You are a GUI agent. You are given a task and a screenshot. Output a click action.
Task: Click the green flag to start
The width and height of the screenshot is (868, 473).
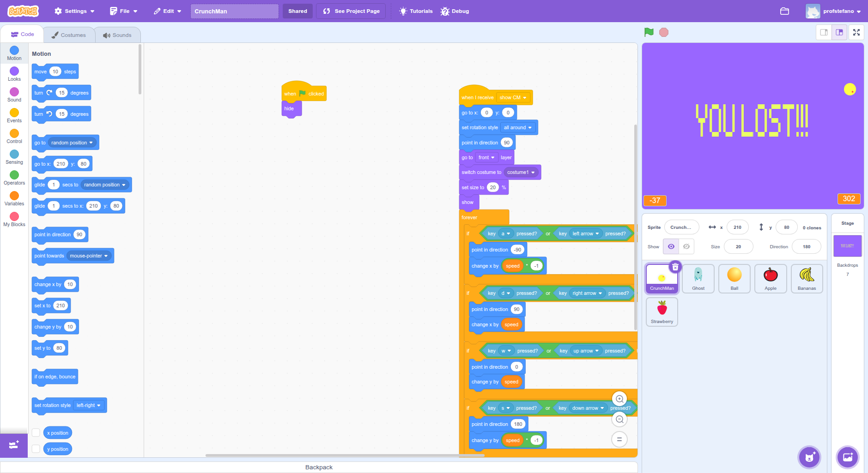pyautogui.click(x=649, y=32)
